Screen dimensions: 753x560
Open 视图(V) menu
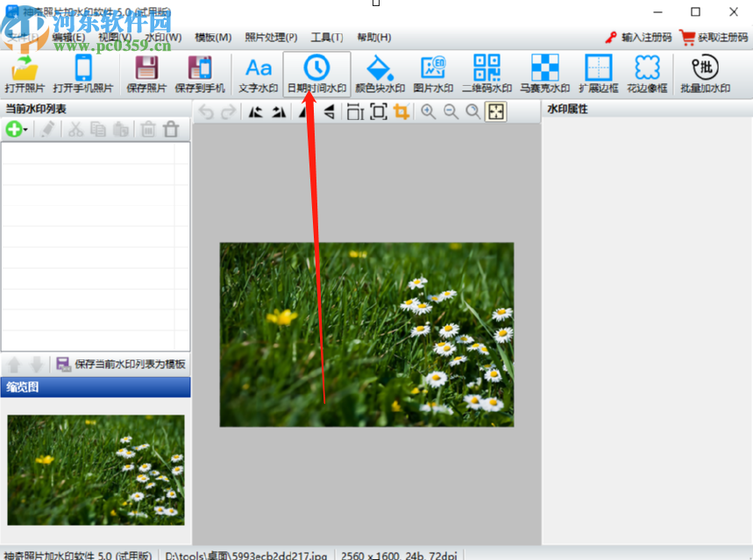pyautogui.click(x=115, y=37)
